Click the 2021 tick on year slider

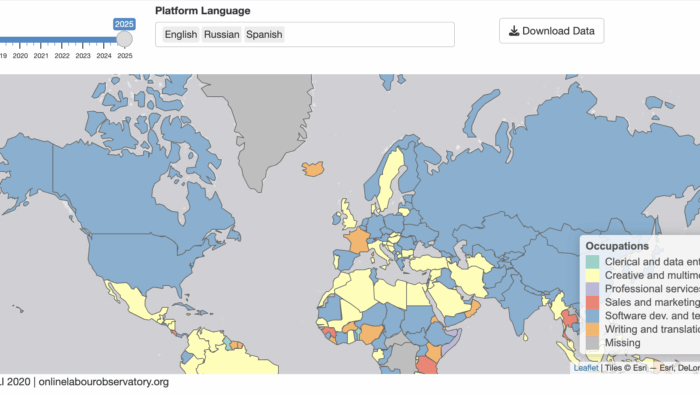(41, 56)
